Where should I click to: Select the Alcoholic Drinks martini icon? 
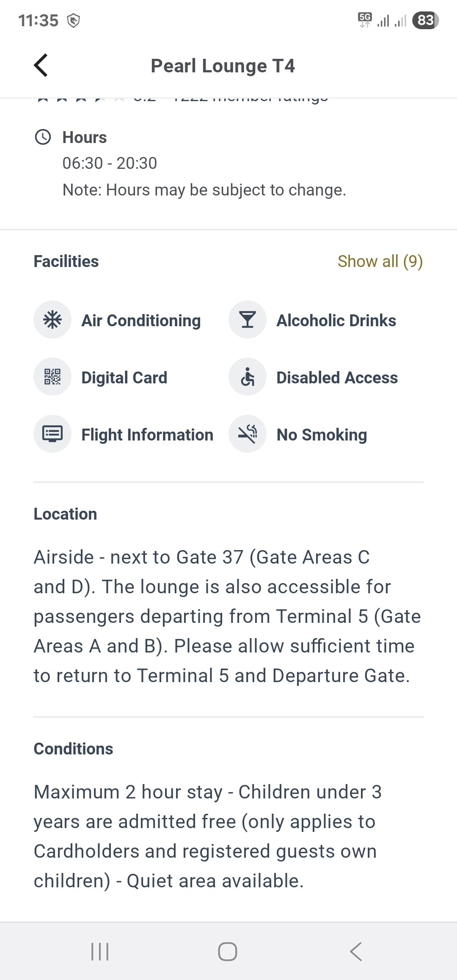point(248,319)
